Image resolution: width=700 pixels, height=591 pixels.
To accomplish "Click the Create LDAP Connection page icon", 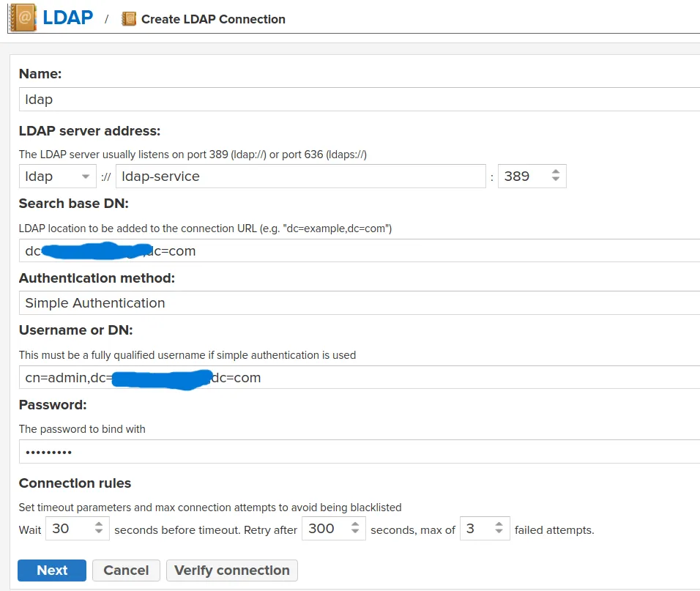I will [x=129, y=19].
